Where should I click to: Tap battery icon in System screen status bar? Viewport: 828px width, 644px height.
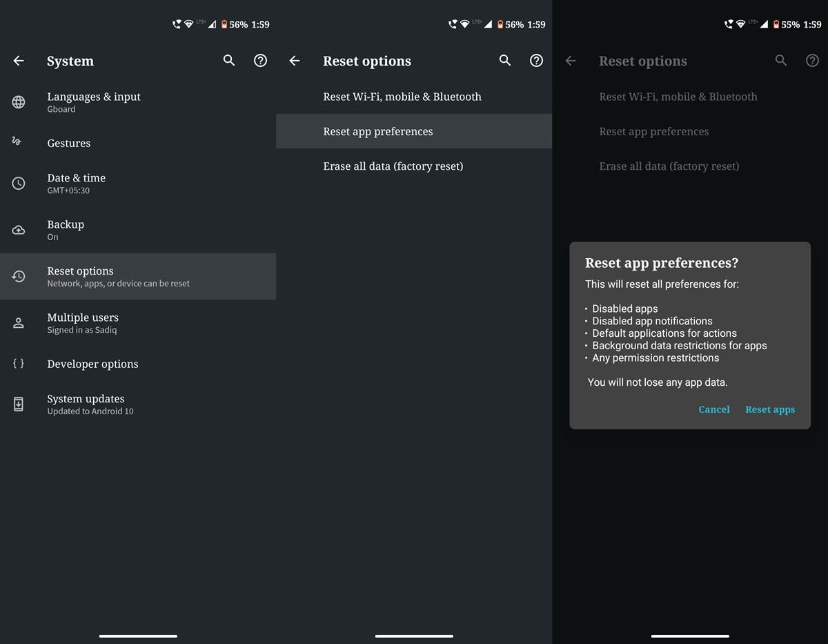(224, 24)
